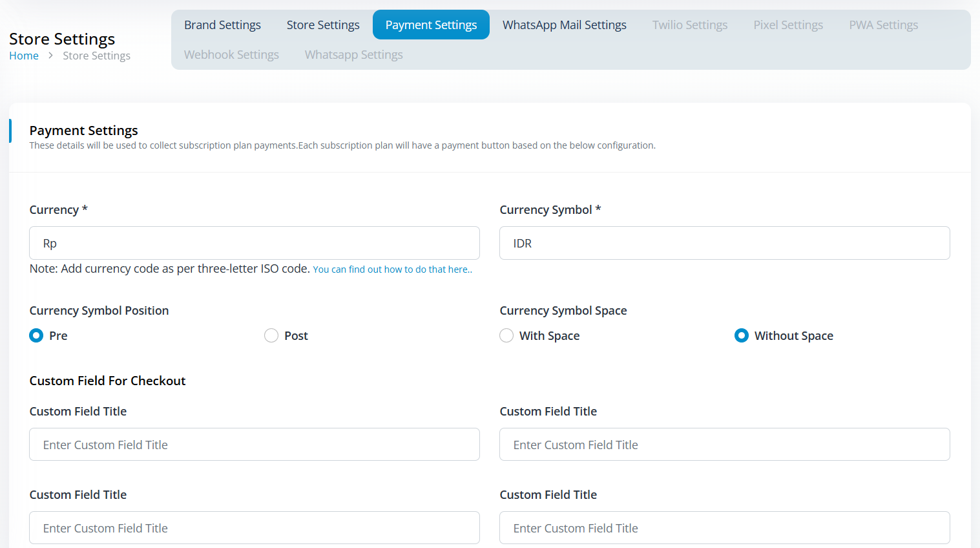
Task: Select the Payment Settings tab
Action: click(431, 25)
